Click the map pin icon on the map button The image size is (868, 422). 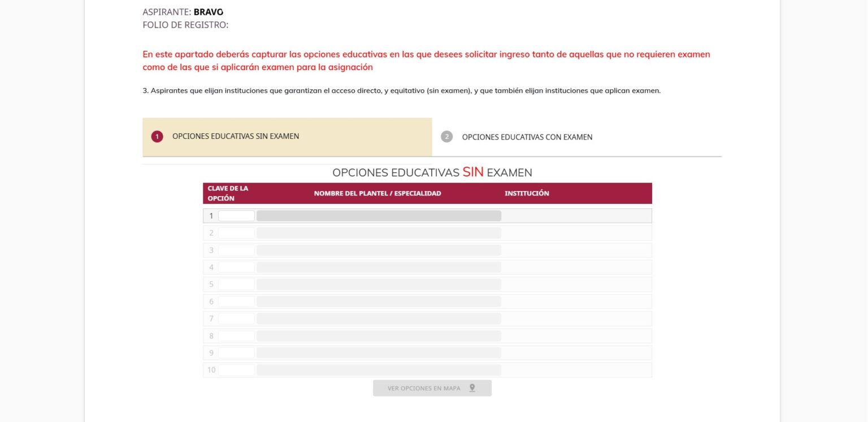click(472, 388)
